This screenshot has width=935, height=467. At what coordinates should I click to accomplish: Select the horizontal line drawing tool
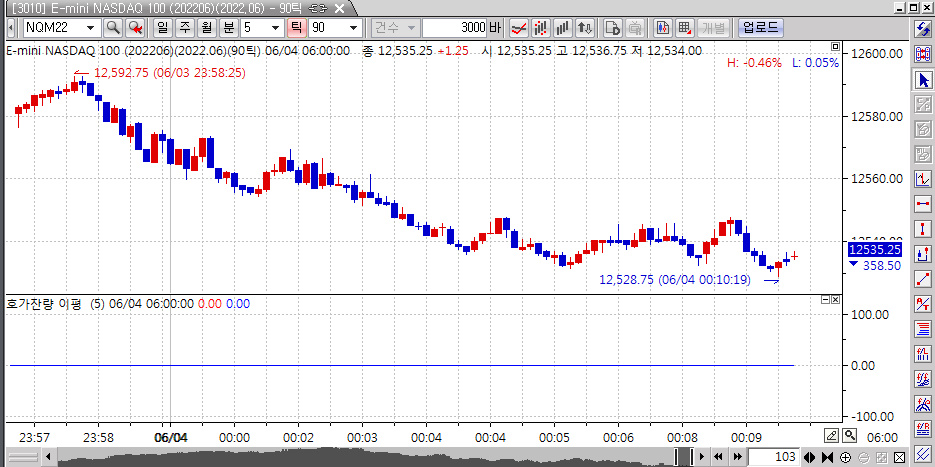tap(924, 204)
